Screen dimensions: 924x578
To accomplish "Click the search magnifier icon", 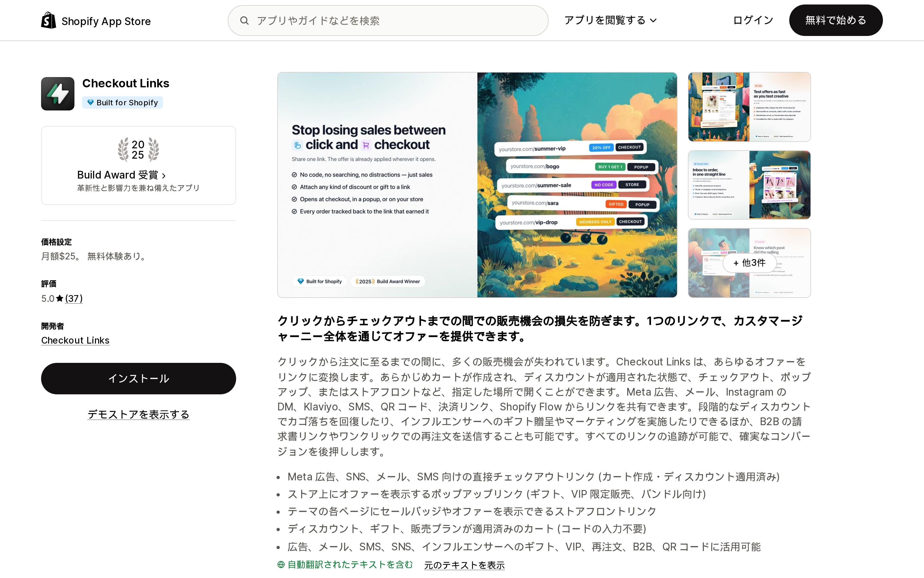I will click(x=244, y=21).
